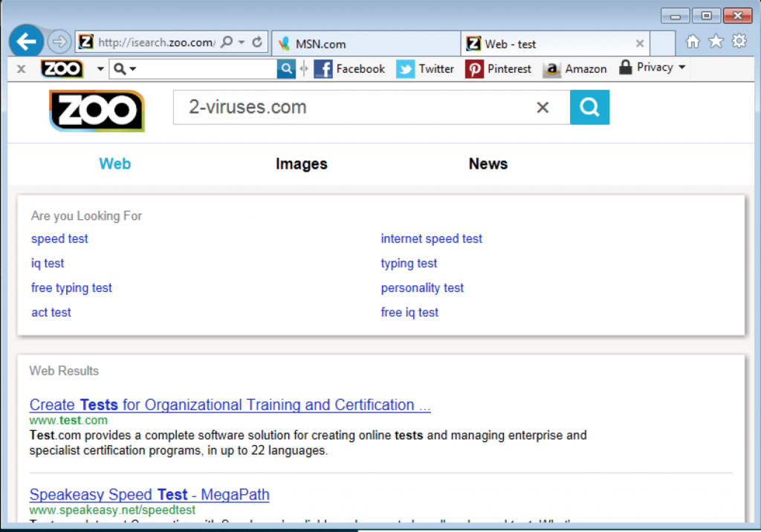Click the Zoo logo on the toolbar
The image size is (761, 532).
click(x=62, y=69)
